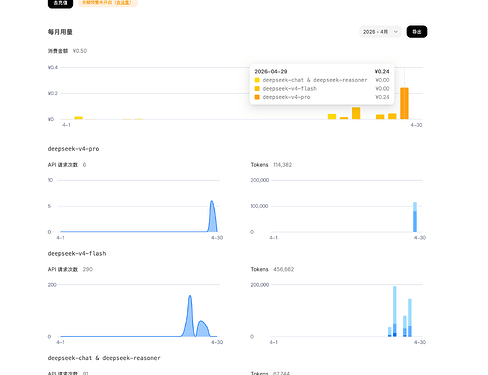The width and height of the screenshot is (488, 375).
Task: Click the small yellow cost bar near 4-1
Action: click(78, 118)
